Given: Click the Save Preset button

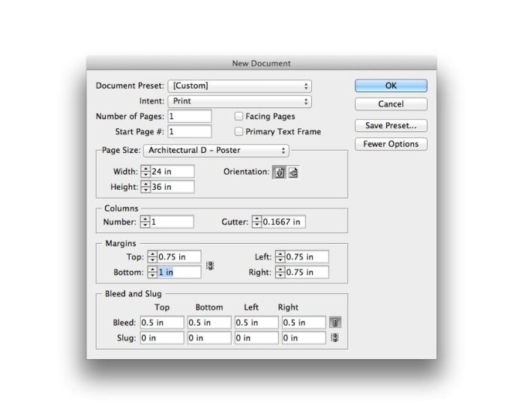Looking at the screenshot, I should pyautogui.click(x=391, y=126).
